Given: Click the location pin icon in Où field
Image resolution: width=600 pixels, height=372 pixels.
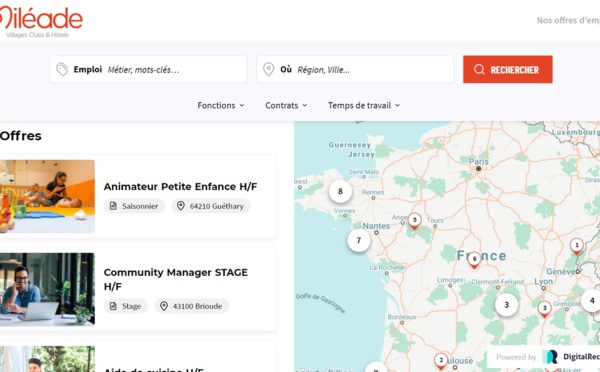Looking at the screenshot, I should tap(269, 70).
